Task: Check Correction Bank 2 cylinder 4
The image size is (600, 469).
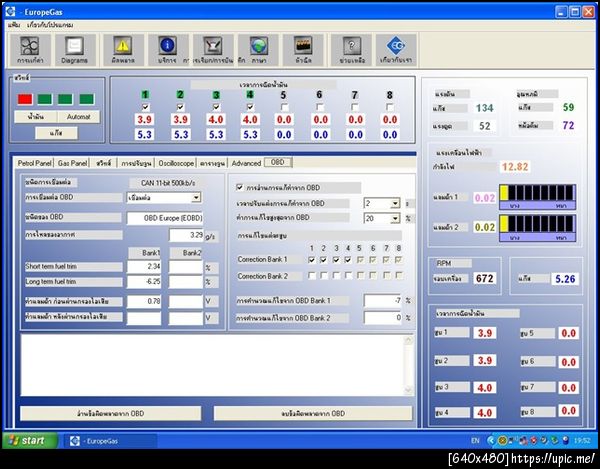Action: tap(348, 275)
